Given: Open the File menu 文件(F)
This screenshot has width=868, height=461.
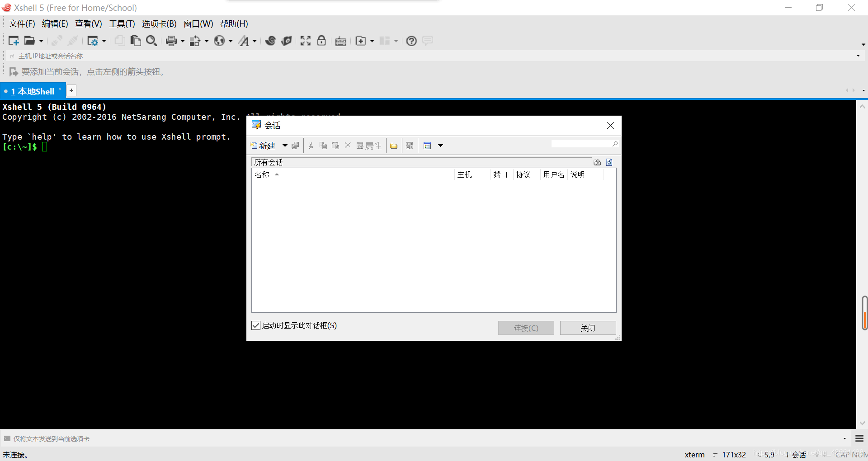Looking at the screenshot, I should click(x=22, y=24).
